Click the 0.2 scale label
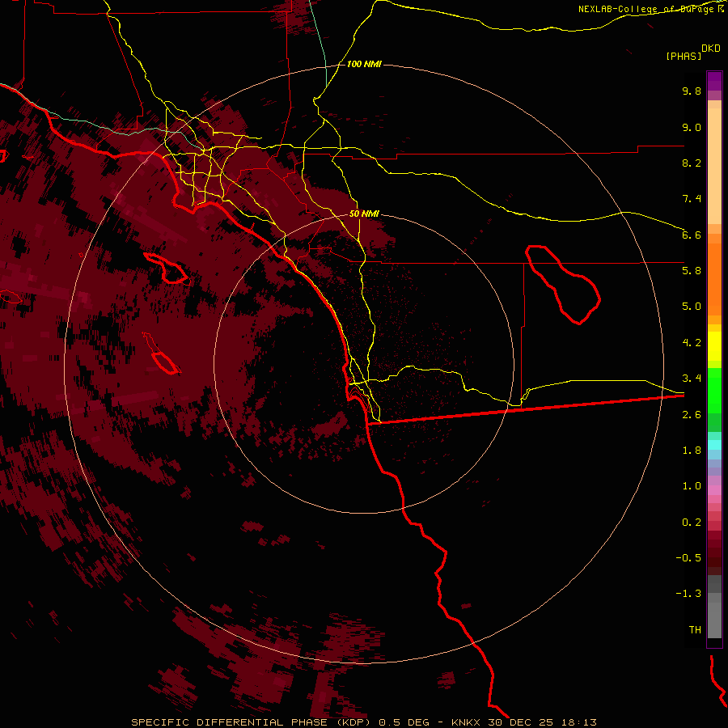Viewport: 728px width, 728px height. [x=692, y=523]
